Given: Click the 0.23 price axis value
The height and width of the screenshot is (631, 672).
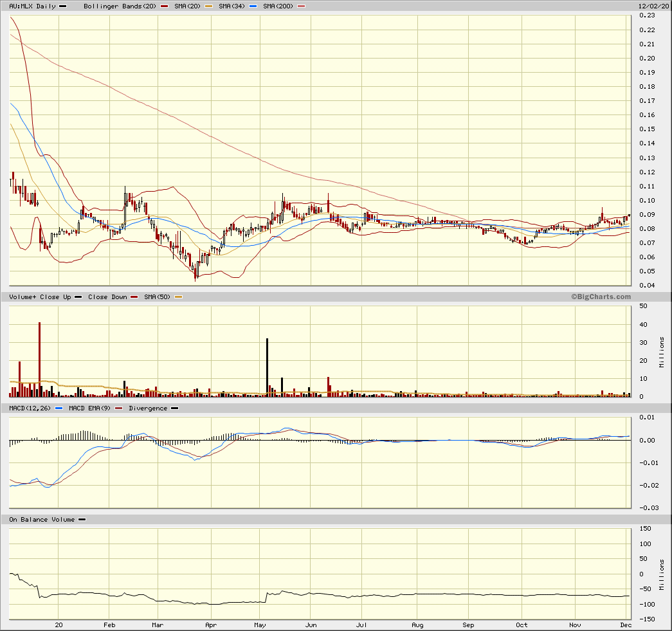Looking at the screenshot, I should (x=647, y=15).
